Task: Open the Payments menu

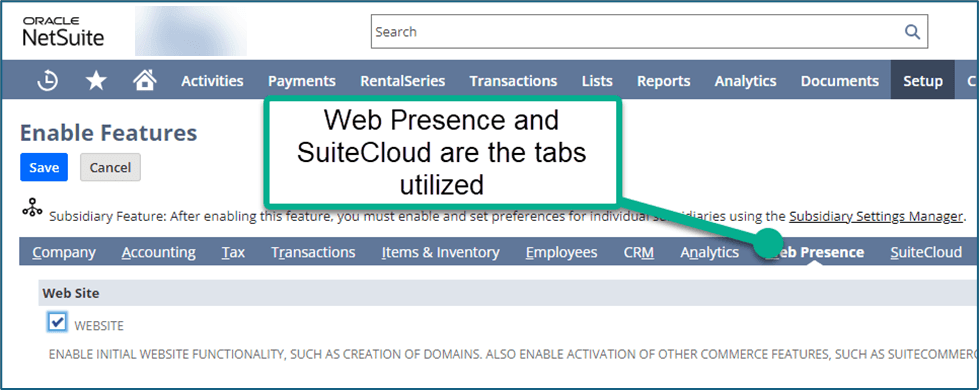Action: (302, 81)
